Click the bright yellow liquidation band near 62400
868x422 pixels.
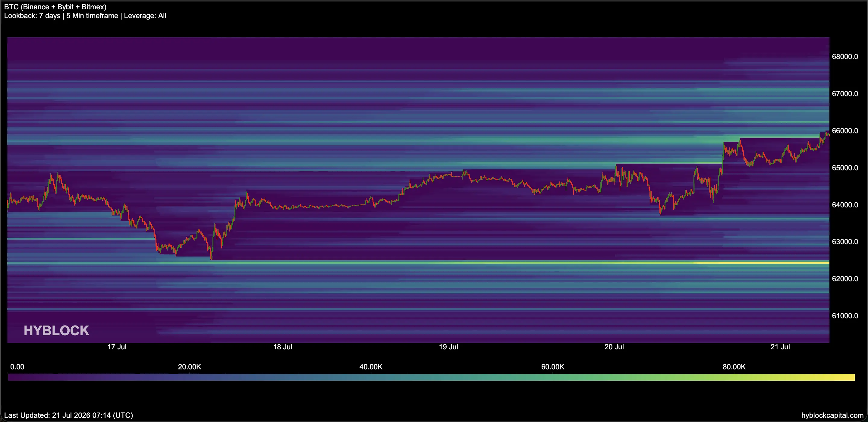click(x=762, y=263)
